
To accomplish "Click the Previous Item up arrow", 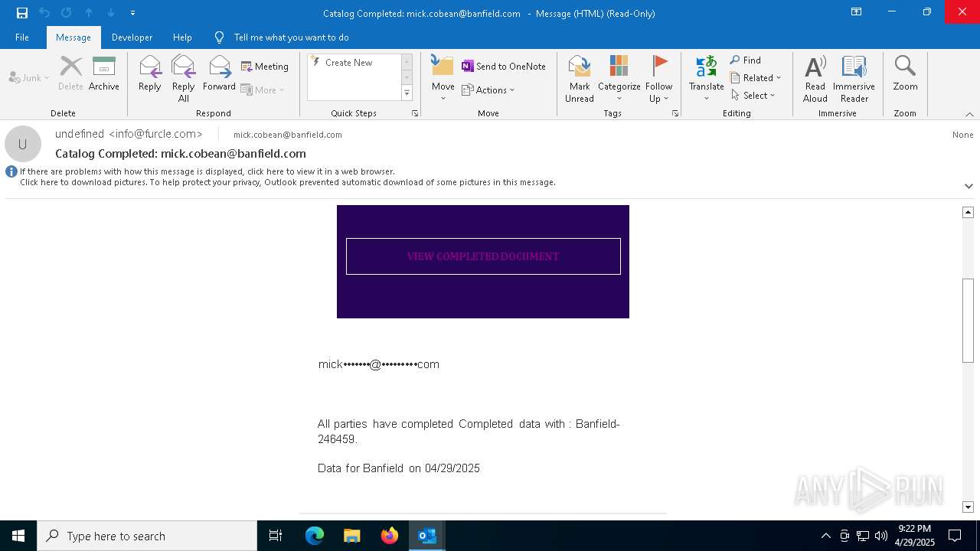I will click(x=89, y=13).
